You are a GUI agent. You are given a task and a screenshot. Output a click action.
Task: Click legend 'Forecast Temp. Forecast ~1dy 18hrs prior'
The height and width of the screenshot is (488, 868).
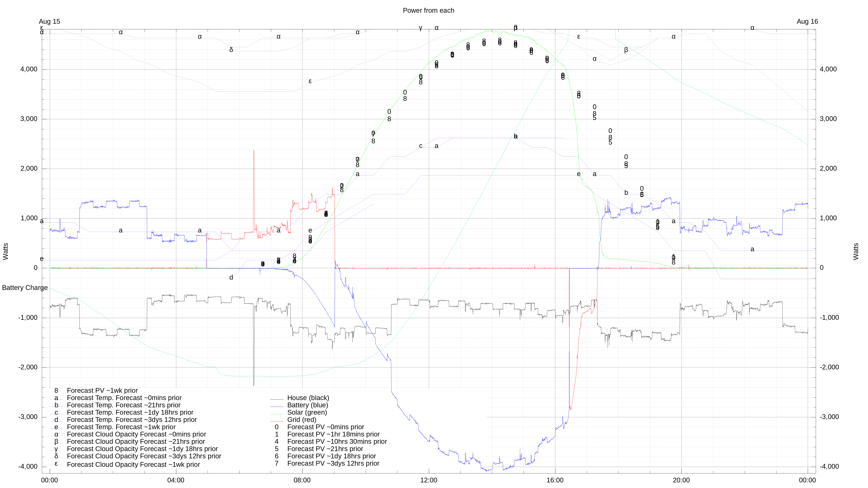pyautogui.click(x=130, y=412)
